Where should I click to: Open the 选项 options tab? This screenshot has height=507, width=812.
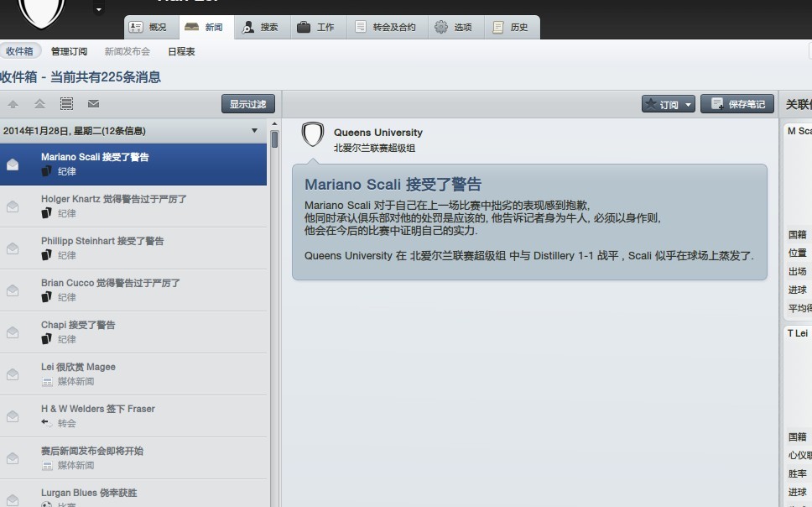coord(455,27)
